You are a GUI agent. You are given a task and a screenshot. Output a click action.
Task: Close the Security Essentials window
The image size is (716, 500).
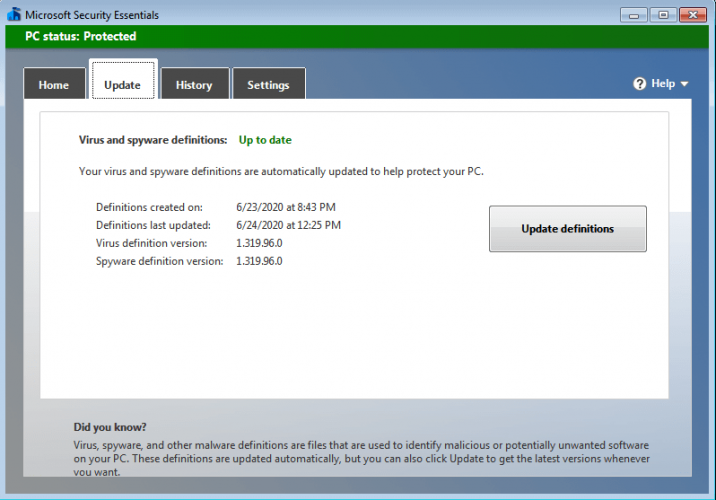[x=693, y=15]
